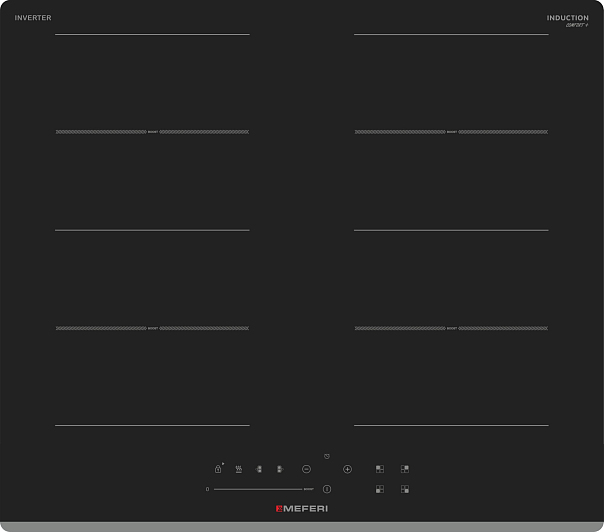Tap the 0 at the slider start
Viewport: 604px width, 532px height.
point(207,489)
